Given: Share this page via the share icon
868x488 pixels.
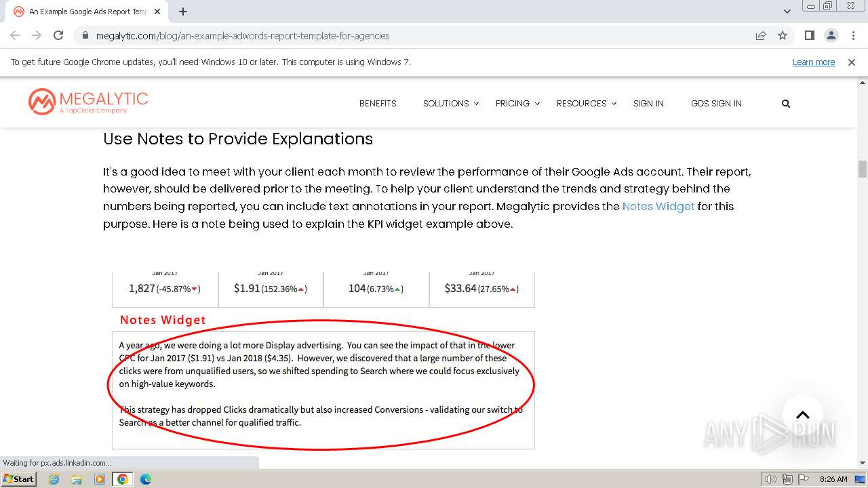Looking at the screenshot, I should pyautogui.click(x=761, y=35).
